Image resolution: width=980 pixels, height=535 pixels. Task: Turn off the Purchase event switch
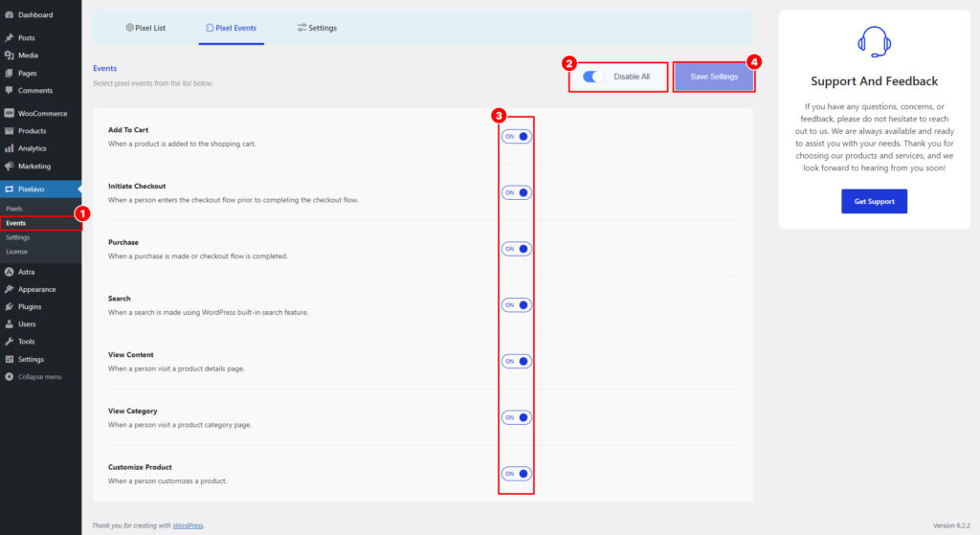tap(516, 250)
